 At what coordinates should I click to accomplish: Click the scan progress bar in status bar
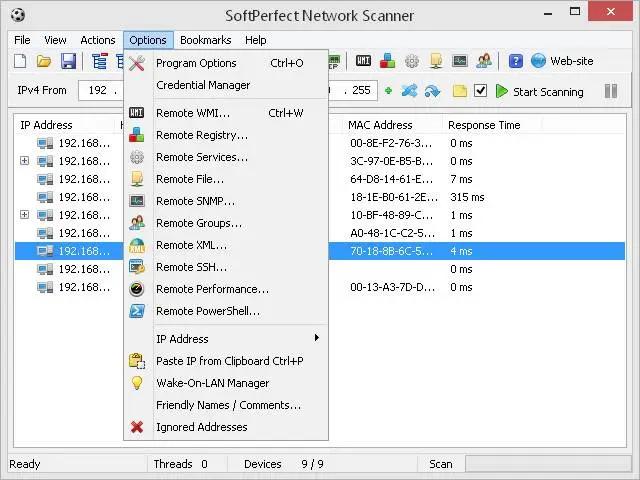click(548, 464)
